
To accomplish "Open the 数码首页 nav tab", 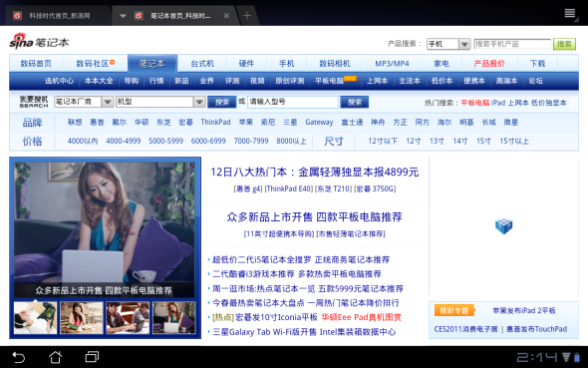I will coord(36,64).
